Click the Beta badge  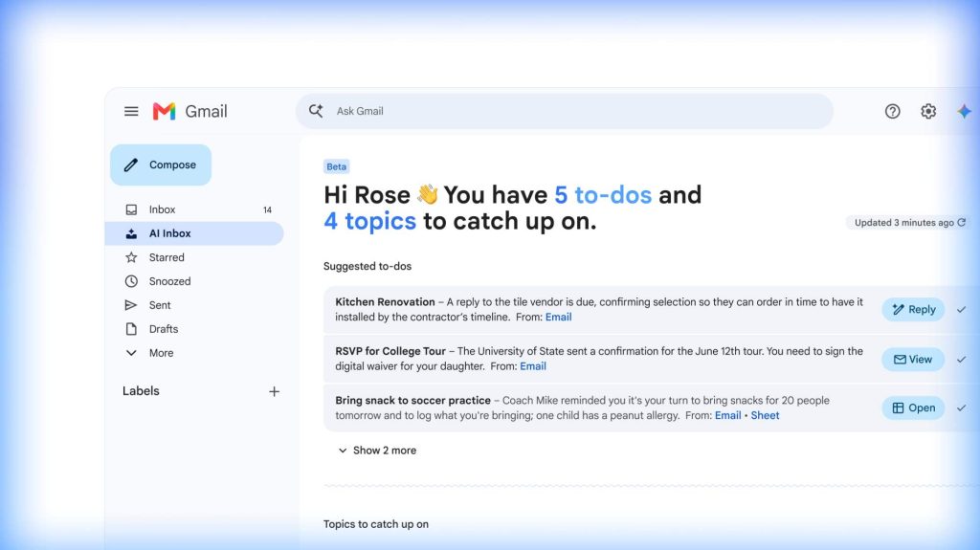(336, 166)
